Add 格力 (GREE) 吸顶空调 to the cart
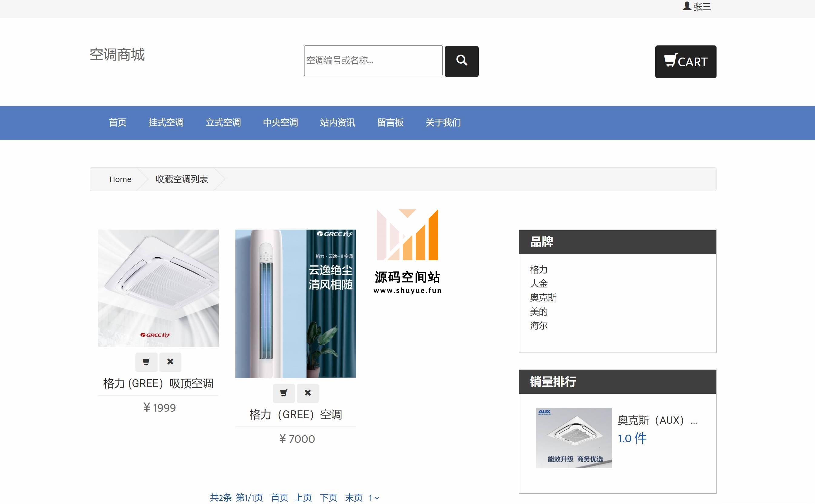Screen dimensions: 815x504 click(146, 362)
